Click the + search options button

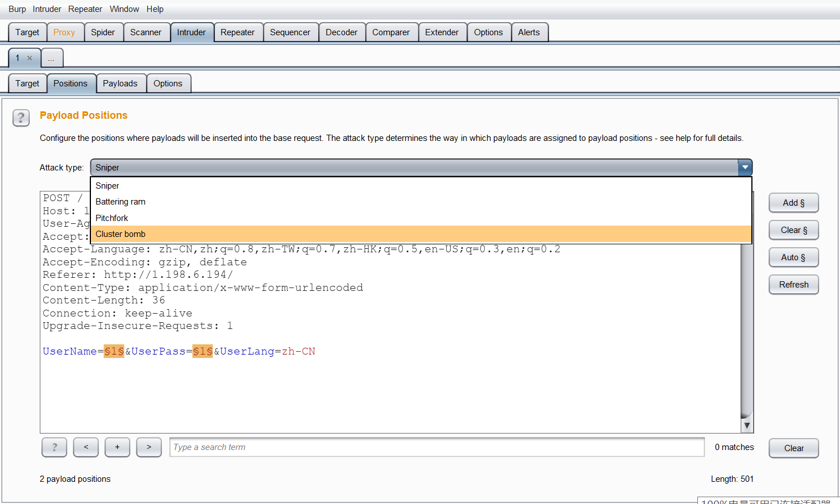click(117, 447)
